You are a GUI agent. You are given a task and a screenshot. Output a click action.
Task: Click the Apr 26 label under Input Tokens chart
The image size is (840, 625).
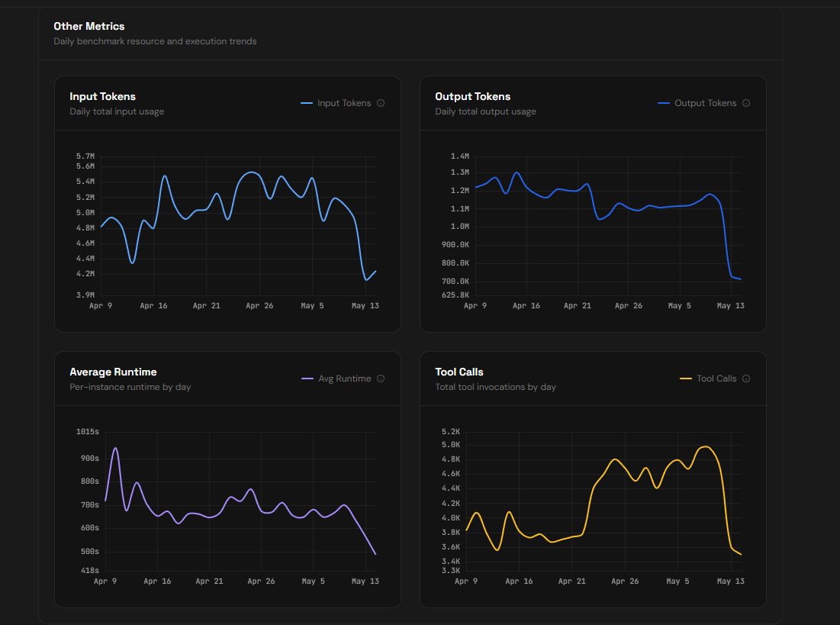click(259, 305)
